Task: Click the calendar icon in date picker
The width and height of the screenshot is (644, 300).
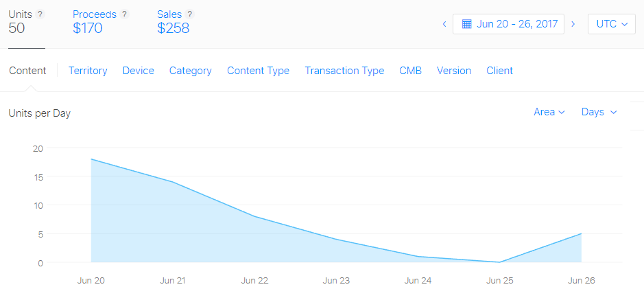Action: point(466,24)
